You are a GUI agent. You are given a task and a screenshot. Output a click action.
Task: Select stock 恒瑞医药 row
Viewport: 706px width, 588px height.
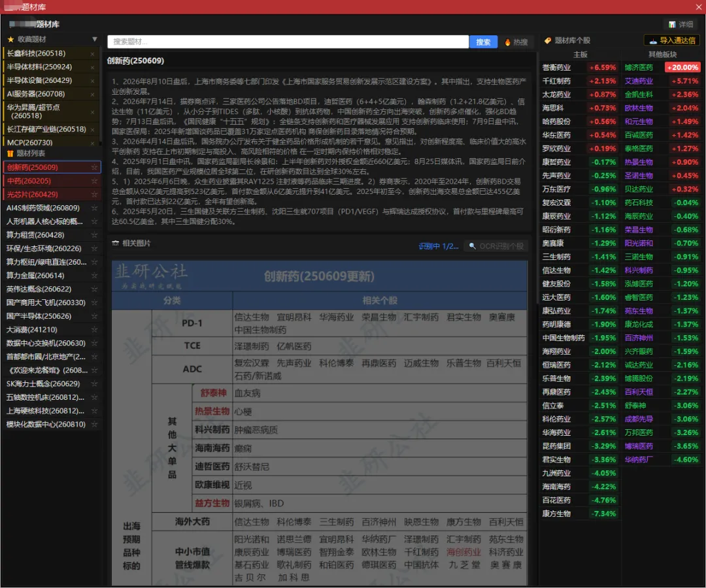579,365
